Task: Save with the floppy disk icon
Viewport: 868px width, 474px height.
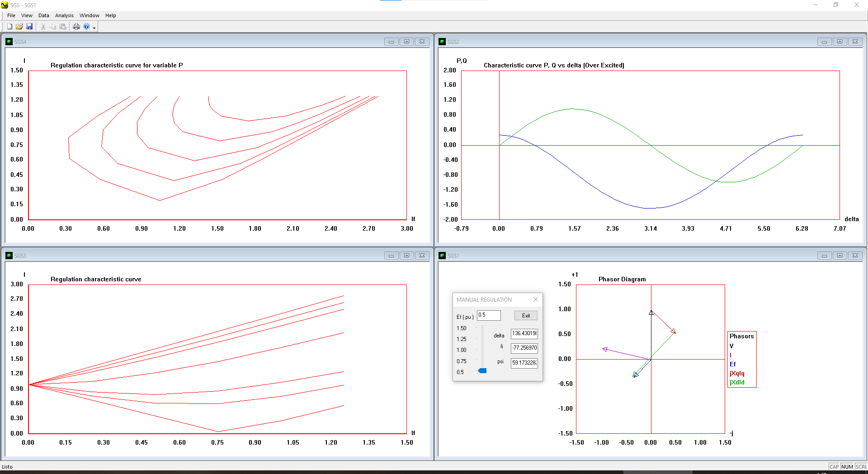Action: [29, 27]
